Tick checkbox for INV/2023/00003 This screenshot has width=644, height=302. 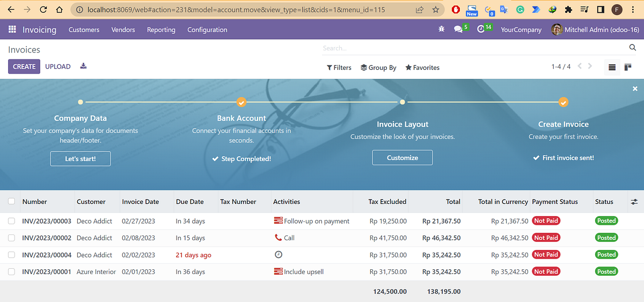[12, 221]
